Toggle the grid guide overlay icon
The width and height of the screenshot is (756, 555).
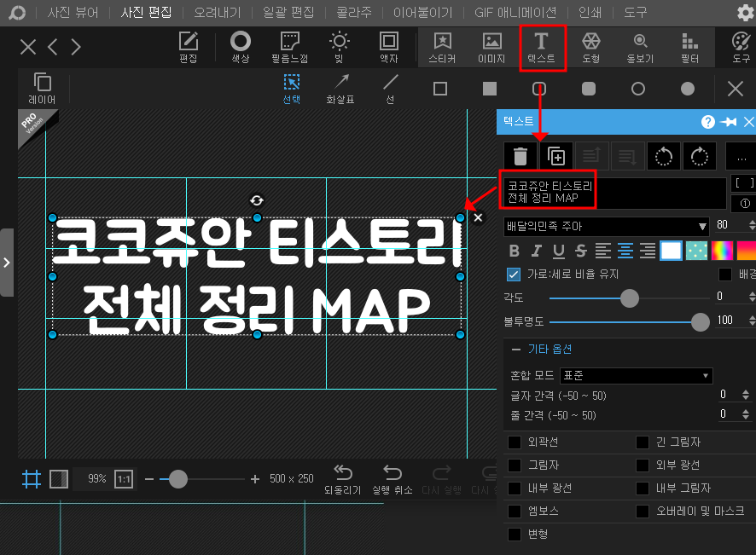coord(32,479)
